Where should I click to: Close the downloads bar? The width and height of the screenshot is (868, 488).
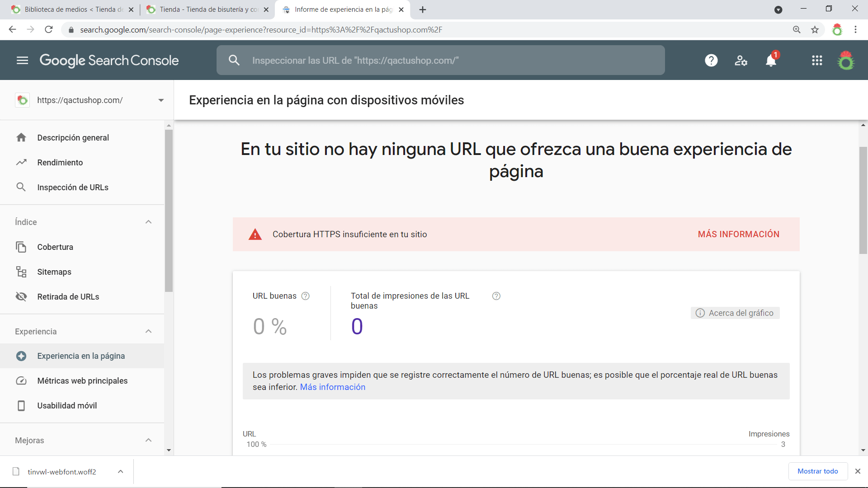tap(858, 471)
